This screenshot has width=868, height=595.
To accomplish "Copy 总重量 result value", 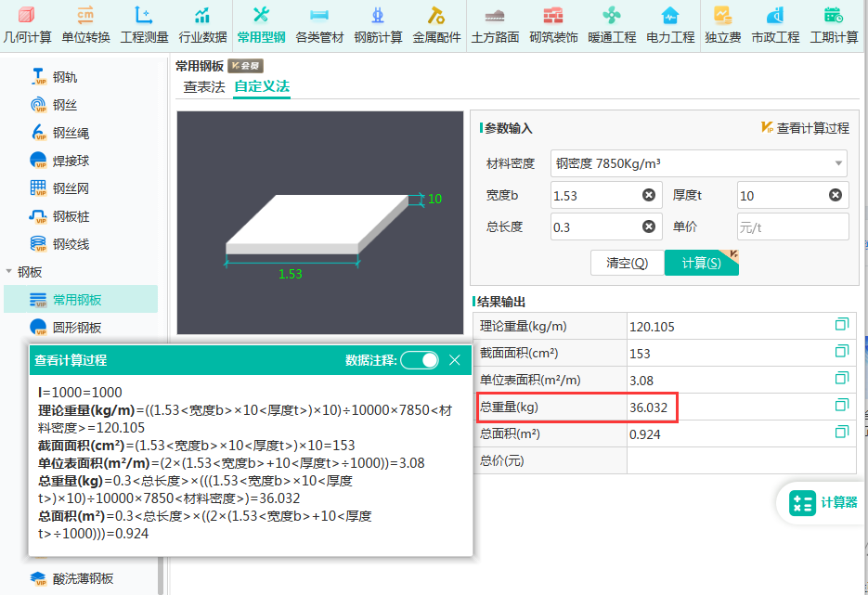I will point(841,405).
